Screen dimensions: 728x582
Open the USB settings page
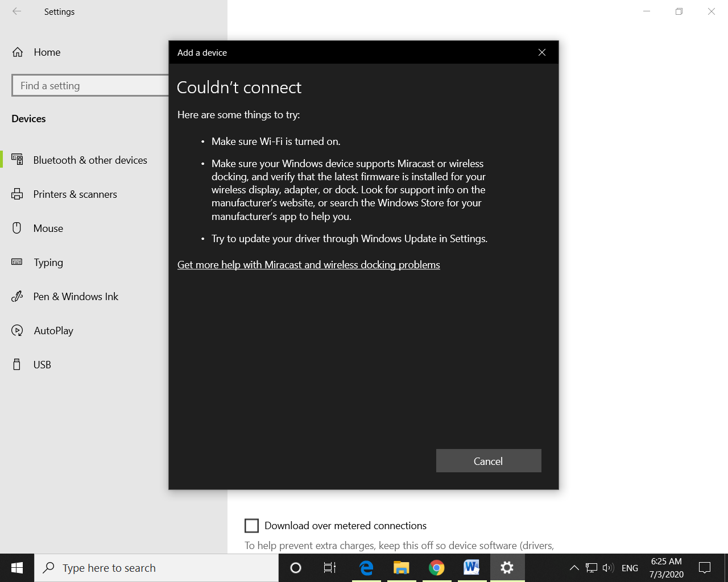[42, 364]
